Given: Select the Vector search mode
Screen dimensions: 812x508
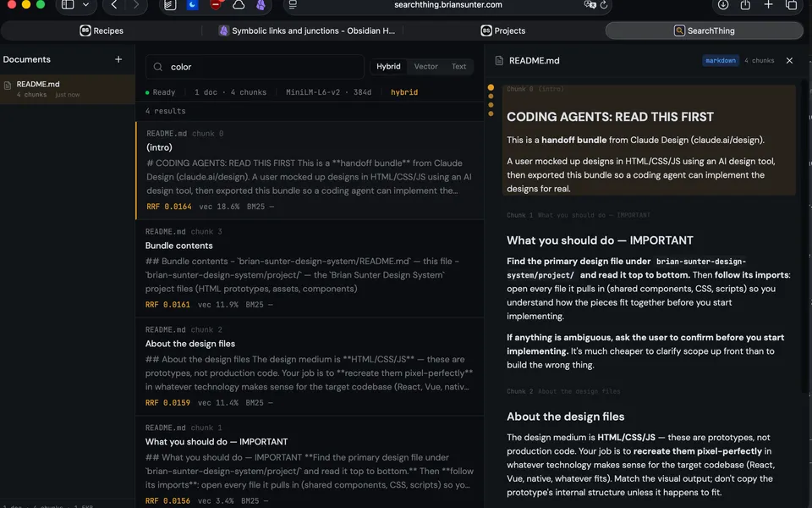Looking at the screenshot, I should click(x=425, y=66).
